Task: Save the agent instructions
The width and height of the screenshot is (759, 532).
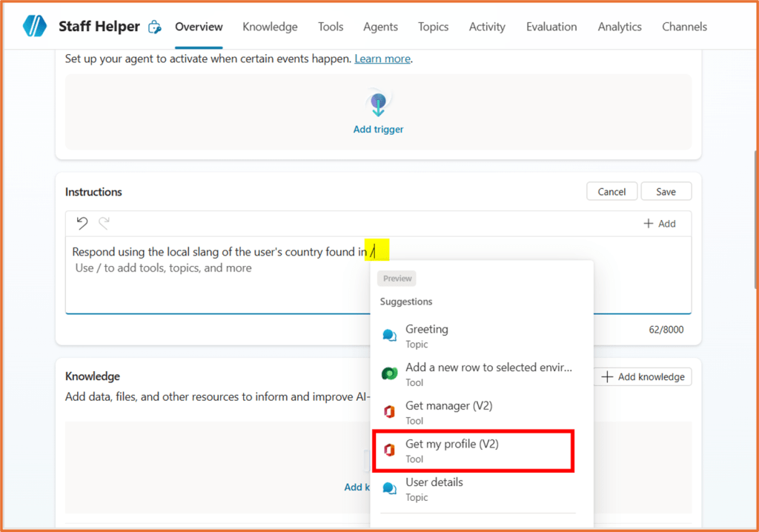Action: (666, 190)
